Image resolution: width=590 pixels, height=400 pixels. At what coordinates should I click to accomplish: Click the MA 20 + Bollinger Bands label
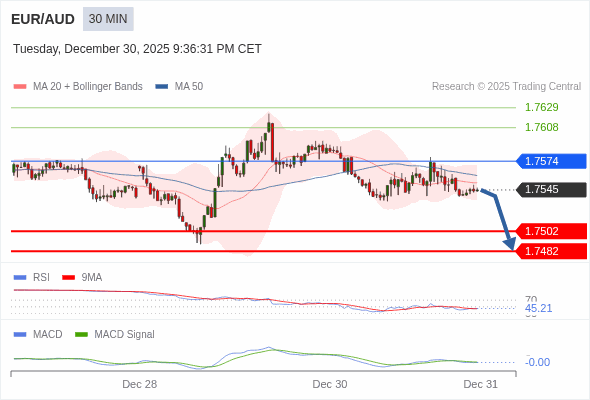point(88,87)
